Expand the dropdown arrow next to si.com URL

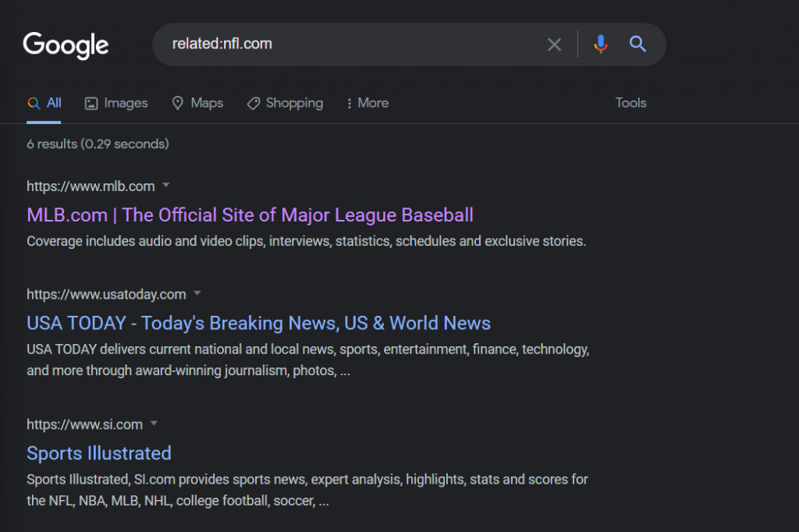coord(154,423)
